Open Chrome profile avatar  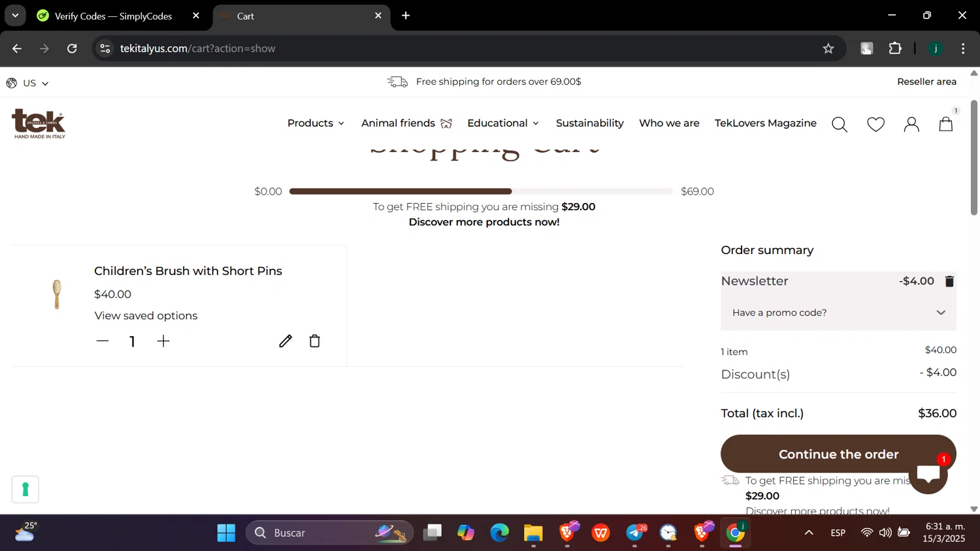click(x=936, y=48)
